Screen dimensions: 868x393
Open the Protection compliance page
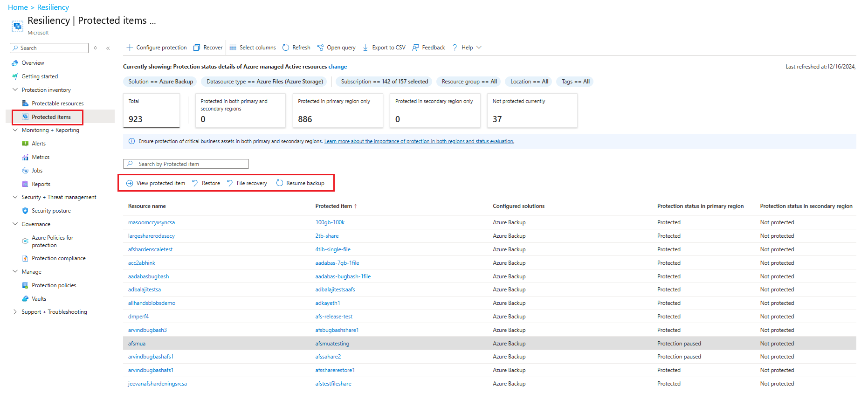click(59, 258)
